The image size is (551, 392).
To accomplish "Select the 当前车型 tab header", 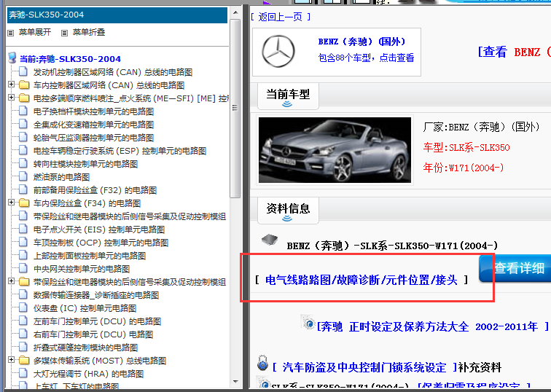I will [x=288, y=96].
